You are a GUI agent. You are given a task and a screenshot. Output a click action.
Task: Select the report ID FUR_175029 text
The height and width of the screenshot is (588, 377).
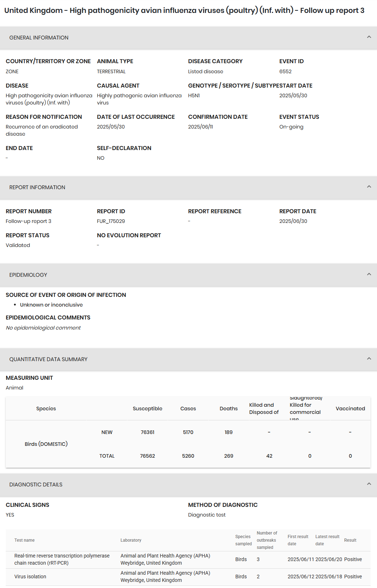111,221
